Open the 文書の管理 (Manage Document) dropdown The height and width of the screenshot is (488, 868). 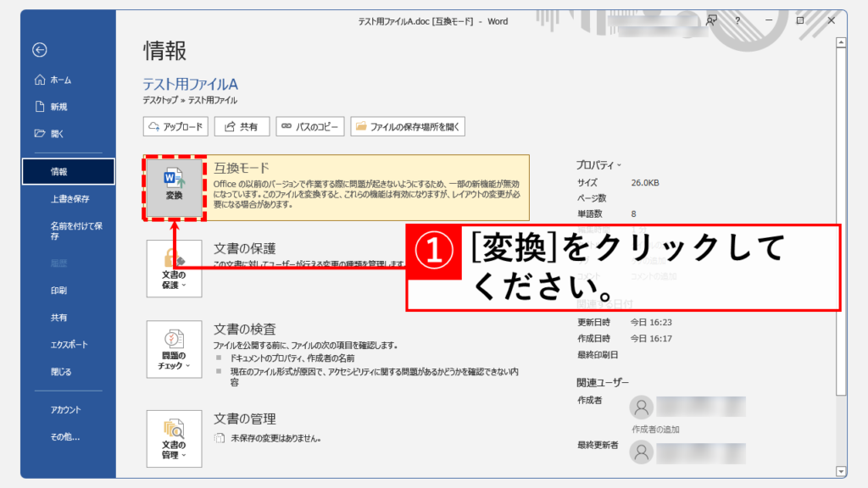(x=174, y=437)
